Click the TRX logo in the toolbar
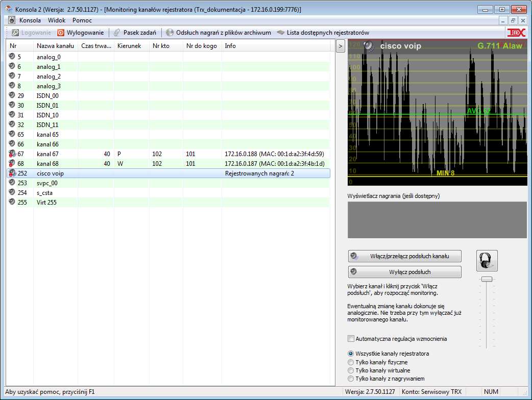The height and width of the screenshot is (400, 532). click(516, 33)
